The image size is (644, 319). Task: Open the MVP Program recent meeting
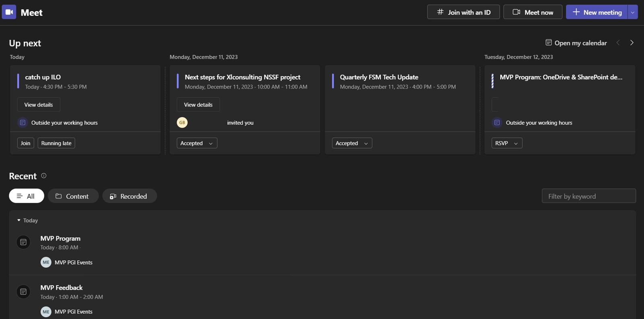tap(60, 238)
